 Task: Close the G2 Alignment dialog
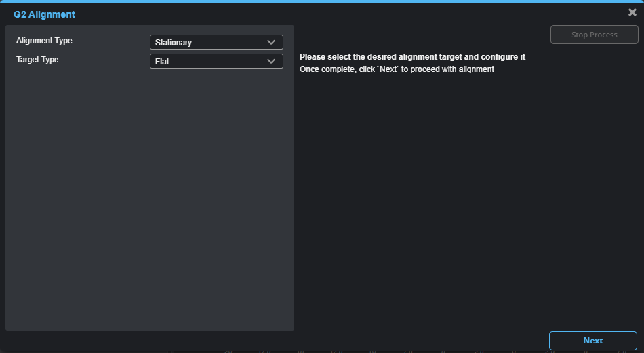(632, 12)
